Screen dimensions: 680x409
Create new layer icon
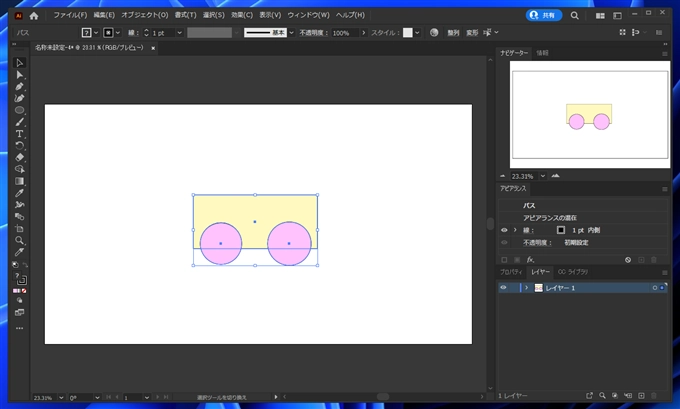(x=641, y=396)
